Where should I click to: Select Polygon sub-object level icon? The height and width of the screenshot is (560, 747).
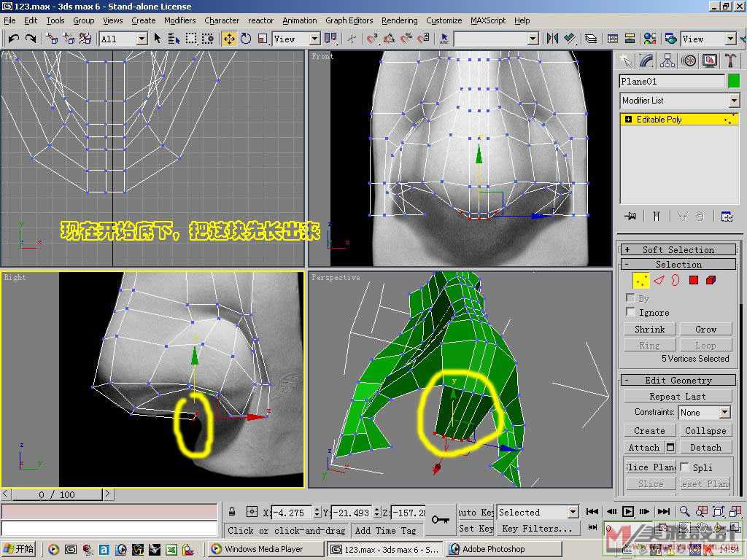pos(693,280)
